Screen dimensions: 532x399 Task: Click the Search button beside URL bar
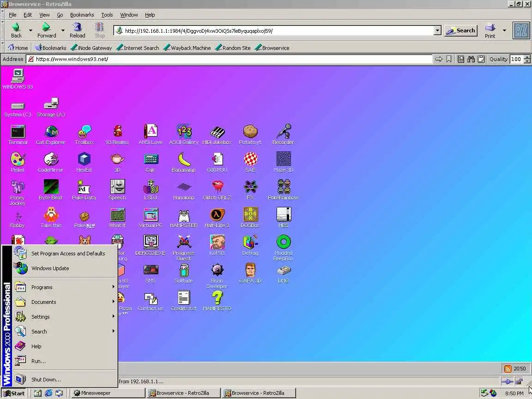pos(461,30)
